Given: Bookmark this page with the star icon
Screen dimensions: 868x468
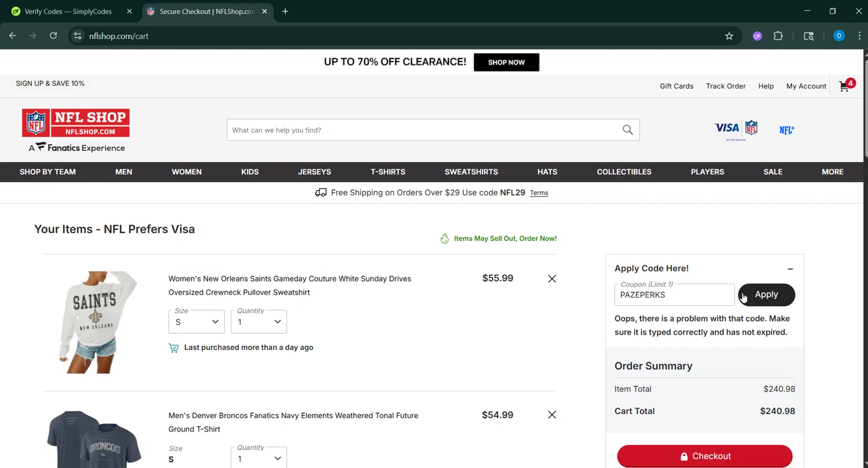Looking at the screenshot, I should pyautogui.click(x=729, y=36).
